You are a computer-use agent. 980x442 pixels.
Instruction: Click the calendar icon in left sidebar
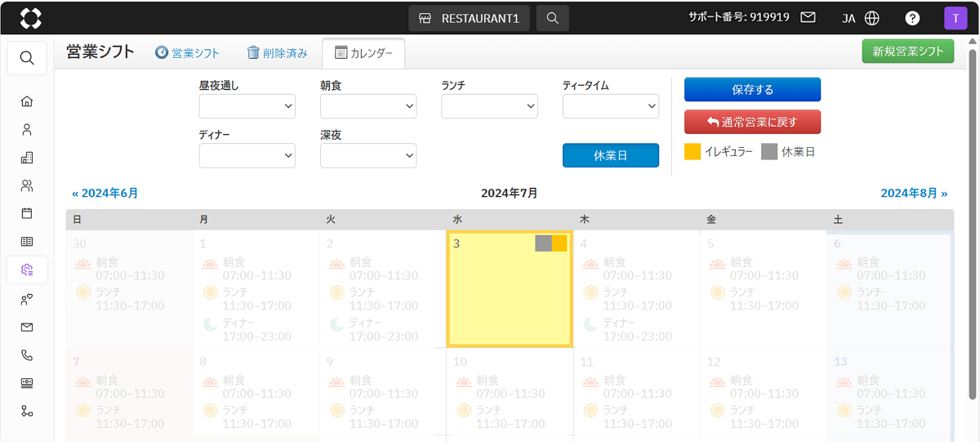(x=27, y=213)
